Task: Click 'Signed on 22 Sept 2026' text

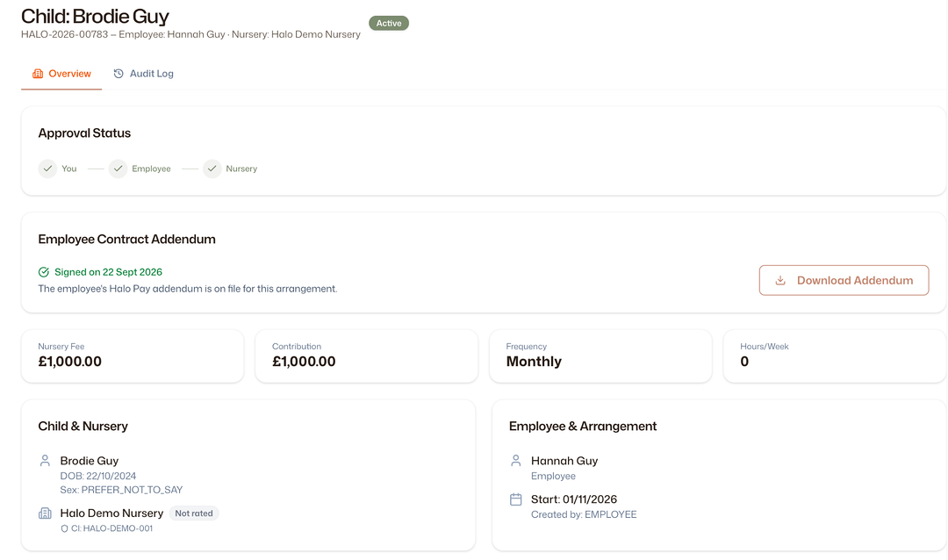Action: (x=108, y=272)
